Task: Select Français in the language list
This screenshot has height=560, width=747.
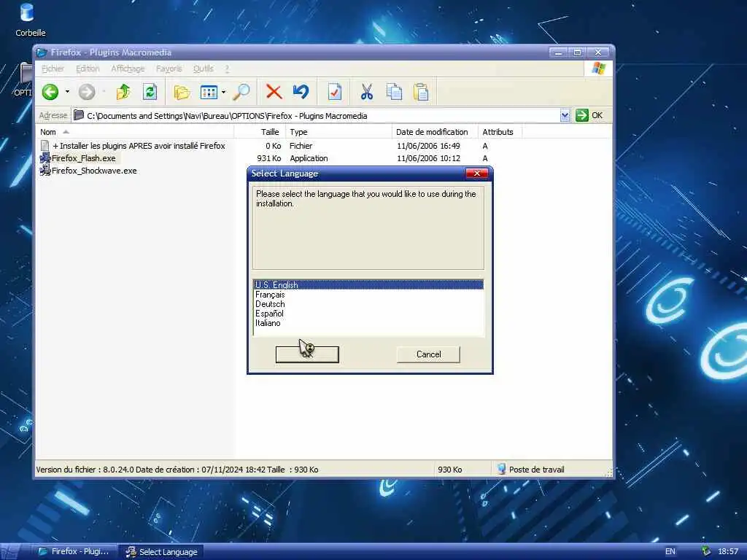Action: tap(368, 295)
